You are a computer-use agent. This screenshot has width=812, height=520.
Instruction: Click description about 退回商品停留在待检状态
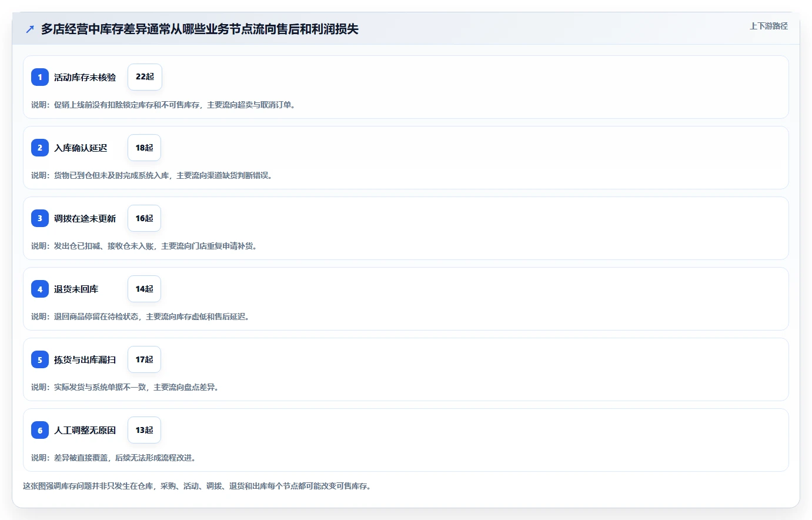[142, 316]
